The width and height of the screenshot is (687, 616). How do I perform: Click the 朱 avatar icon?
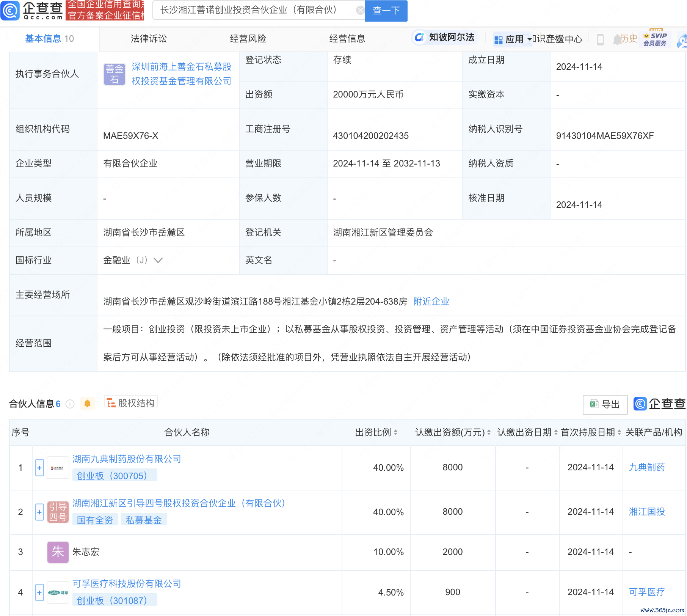pos(58,552)
